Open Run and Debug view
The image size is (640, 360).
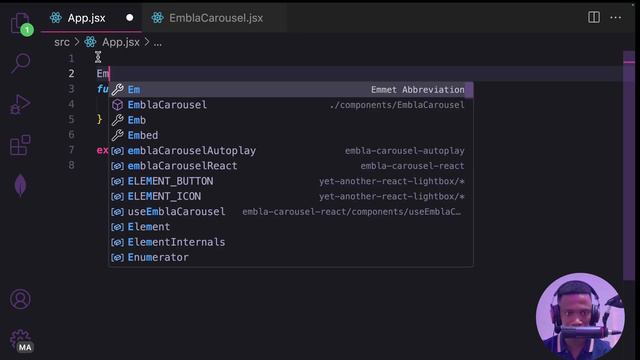(x=20, y=104)
